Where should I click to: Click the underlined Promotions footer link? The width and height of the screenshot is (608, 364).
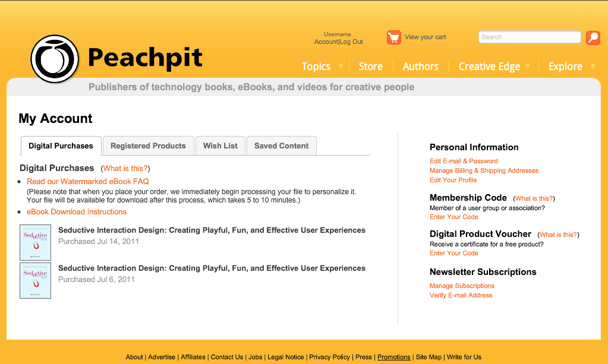coord(394,357)
